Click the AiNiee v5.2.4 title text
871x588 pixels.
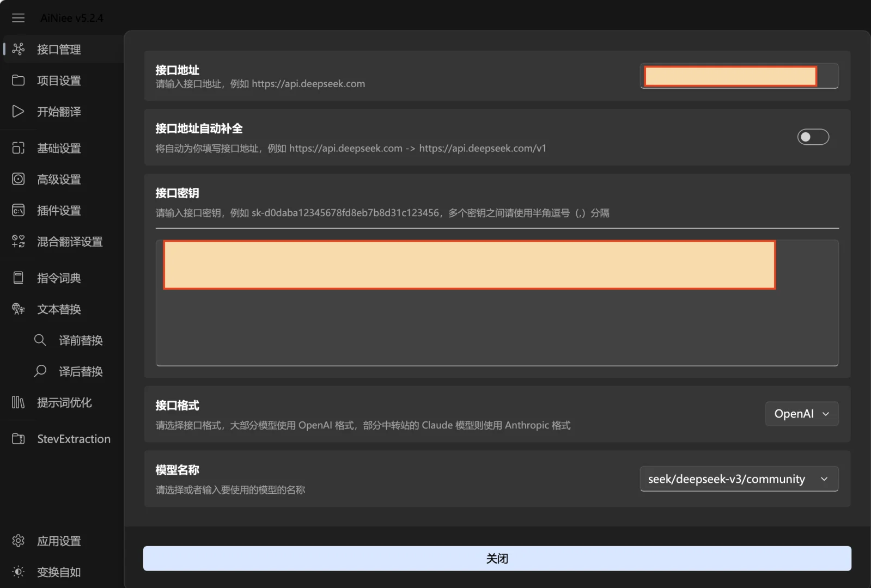(72, 18)
